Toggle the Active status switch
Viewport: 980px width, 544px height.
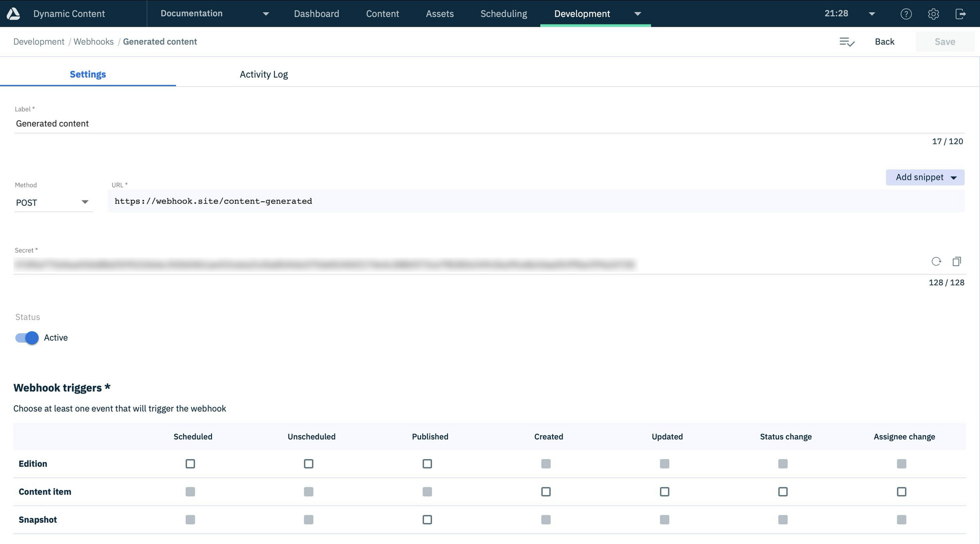27,338
